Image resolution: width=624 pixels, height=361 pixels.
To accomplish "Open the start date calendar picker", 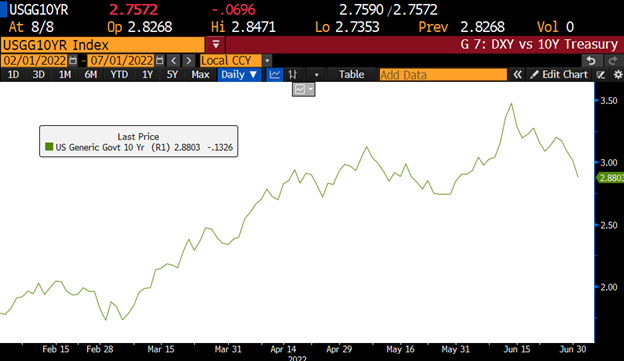I will [73, 61].
